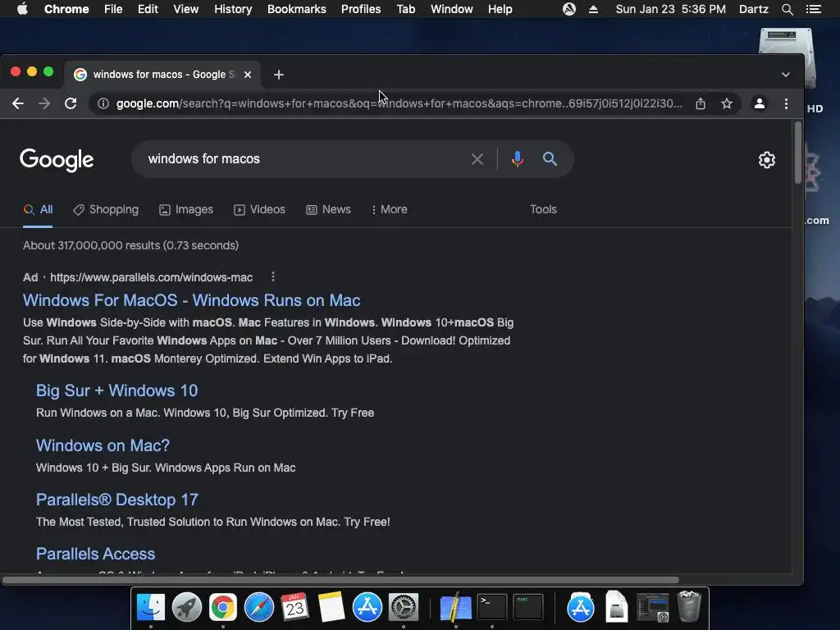
Task: Go back to the previous page
Action: click(x=18, y=103)
